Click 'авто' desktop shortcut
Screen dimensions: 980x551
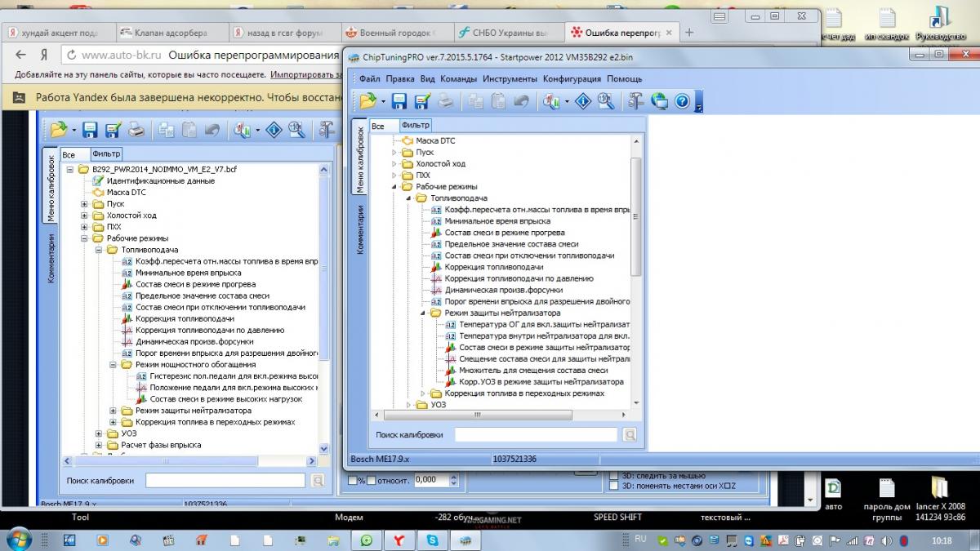tap(833, 495)
